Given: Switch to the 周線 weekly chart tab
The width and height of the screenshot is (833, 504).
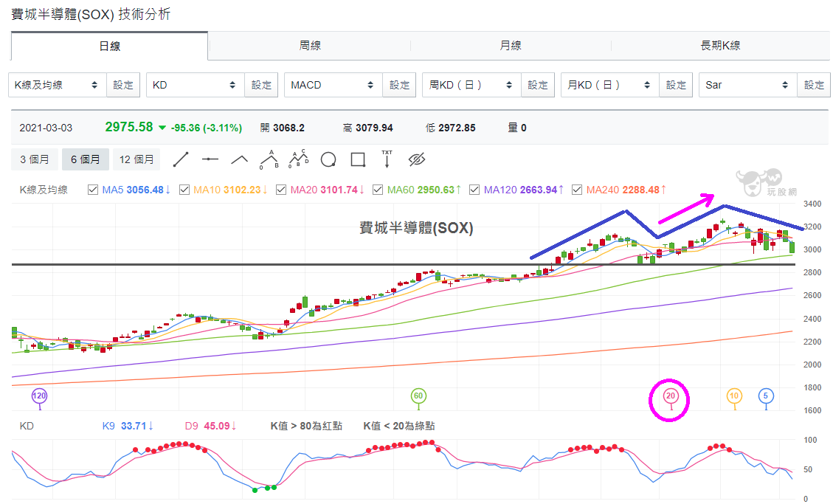Looking at the screenshot, I should (x=310, y=46).
